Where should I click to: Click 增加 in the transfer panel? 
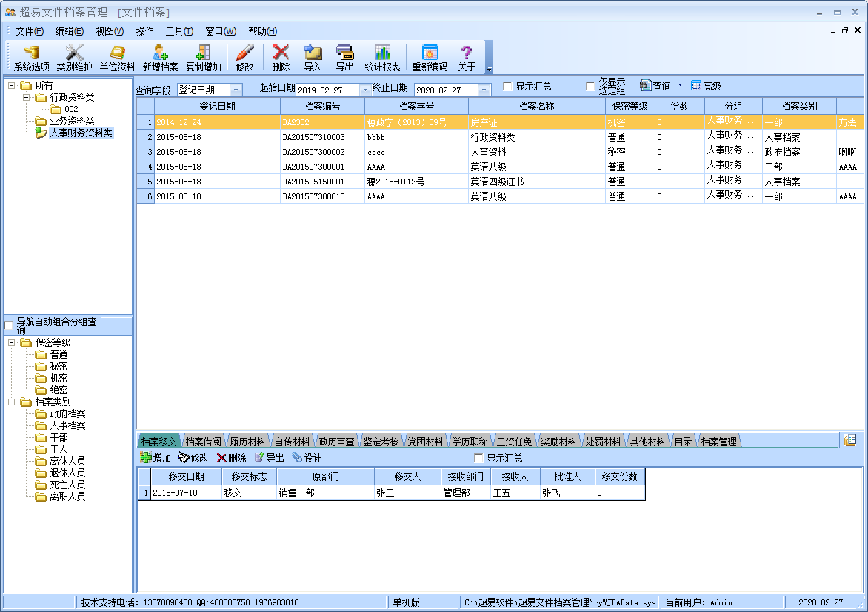coord(156,457)
